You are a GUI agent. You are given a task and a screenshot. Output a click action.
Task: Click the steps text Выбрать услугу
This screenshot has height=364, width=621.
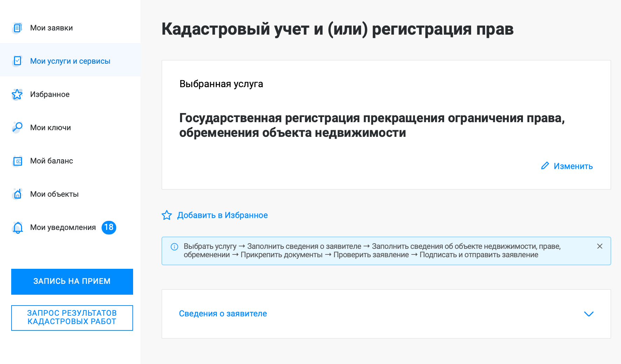210,246
